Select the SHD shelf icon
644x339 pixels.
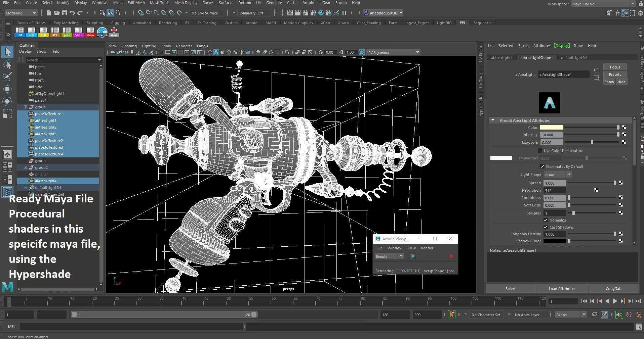[78, 32]
